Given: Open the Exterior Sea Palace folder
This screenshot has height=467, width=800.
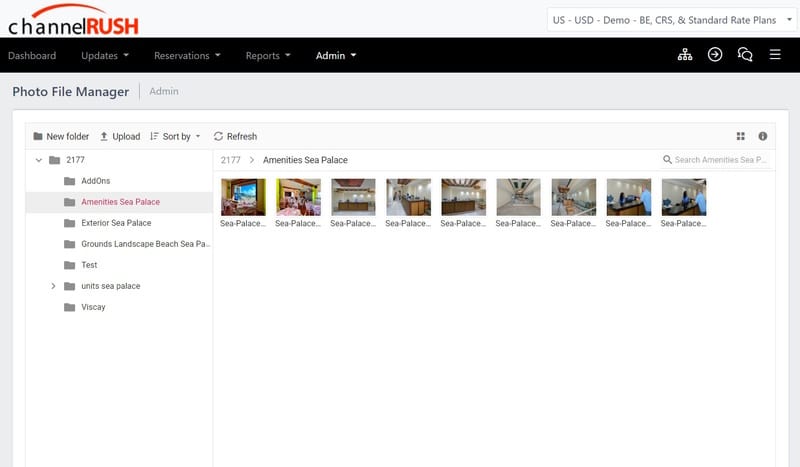Looking at the screenshot, I should point(116,223).
